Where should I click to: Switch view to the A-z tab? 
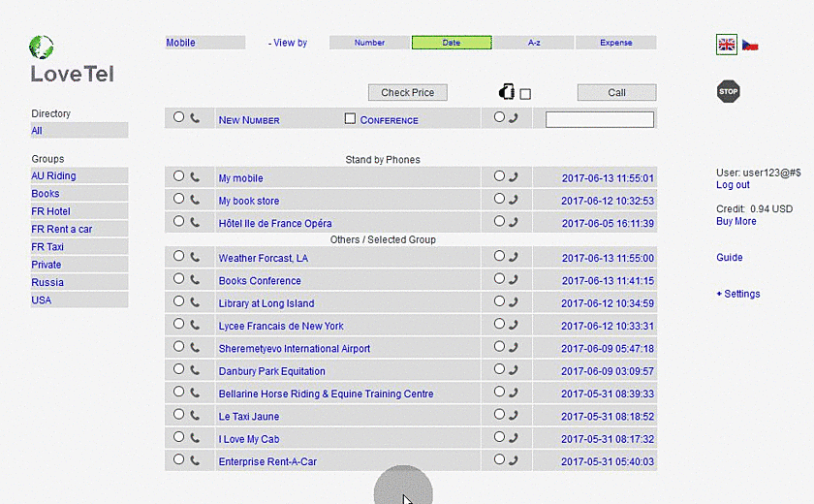coord(534,43)
